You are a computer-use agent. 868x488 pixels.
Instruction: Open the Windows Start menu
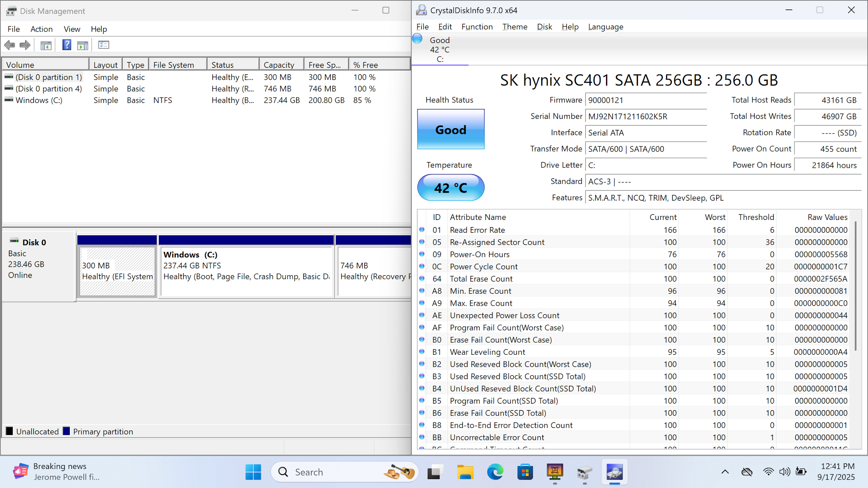(253, 472)
